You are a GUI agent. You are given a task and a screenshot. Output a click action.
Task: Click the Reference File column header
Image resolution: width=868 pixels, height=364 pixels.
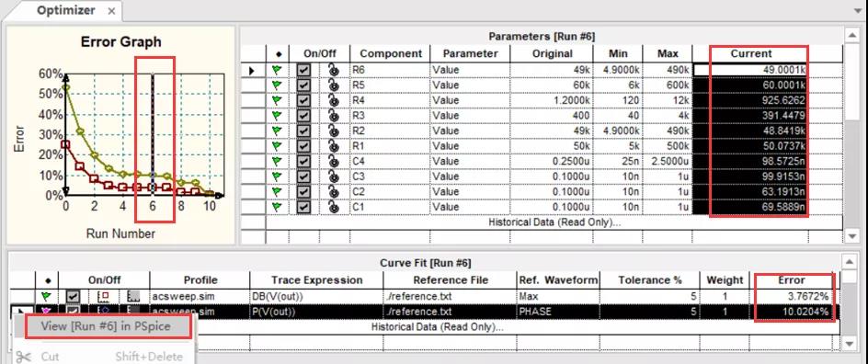pyautogui.click(x=450, y=280)
